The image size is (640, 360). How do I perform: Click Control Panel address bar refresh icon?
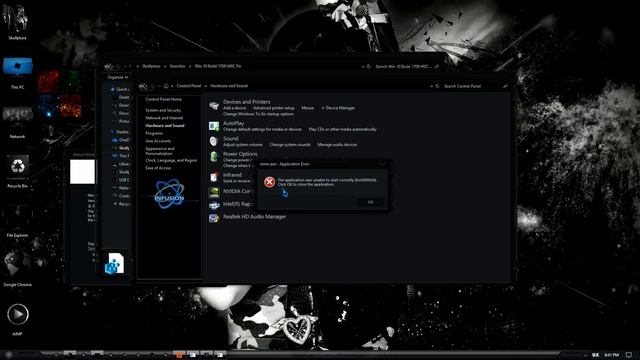point(437,86)
